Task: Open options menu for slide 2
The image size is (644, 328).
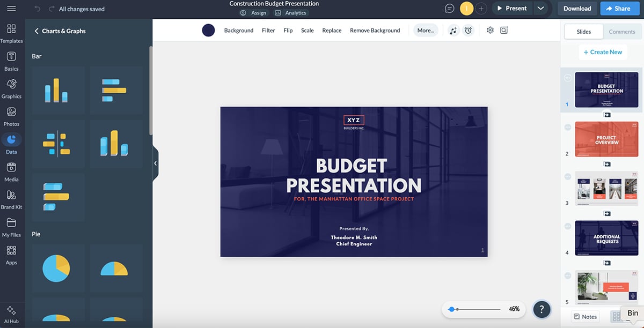Action: coord(568,128)
